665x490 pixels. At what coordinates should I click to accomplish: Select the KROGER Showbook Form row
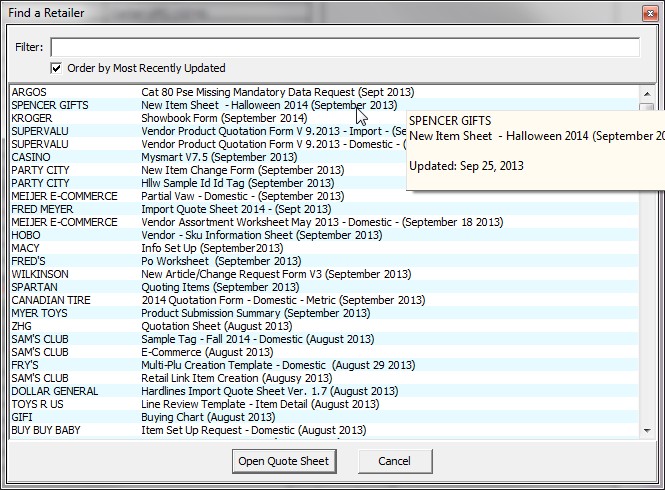pos(324,118)
